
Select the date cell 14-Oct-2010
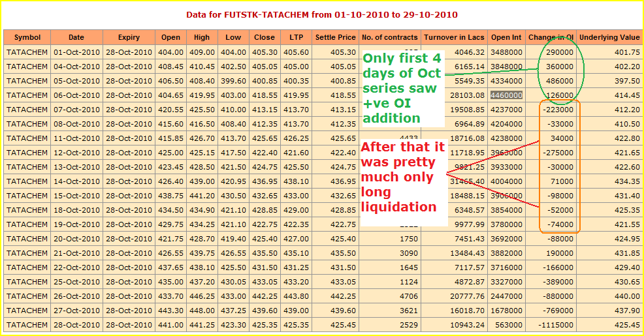pyautogui.click(x=77, y=181)
